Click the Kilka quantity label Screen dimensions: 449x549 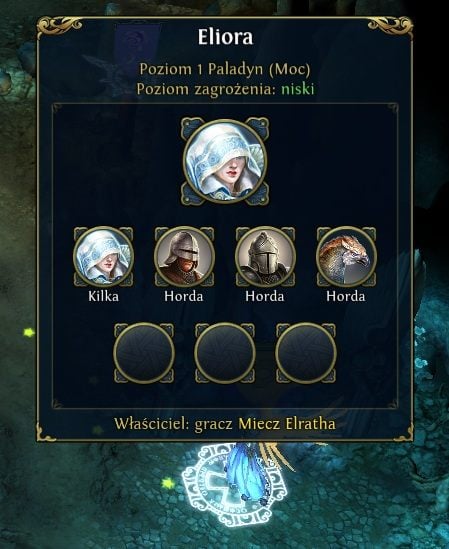tap(103, 296)
